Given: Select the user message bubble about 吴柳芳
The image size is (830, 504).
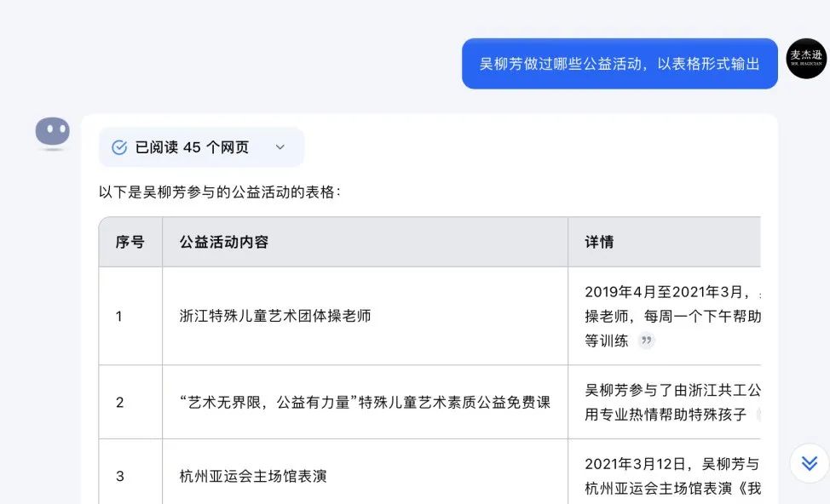Looking at the screenshot, I should pyautogui.click(x=620, y=64).
